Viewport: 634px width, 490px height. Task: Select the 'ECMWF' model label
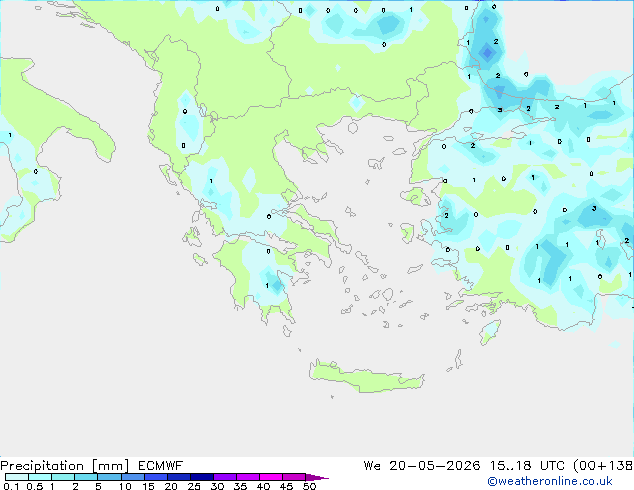pyautogui.click(x=161, y=466)
